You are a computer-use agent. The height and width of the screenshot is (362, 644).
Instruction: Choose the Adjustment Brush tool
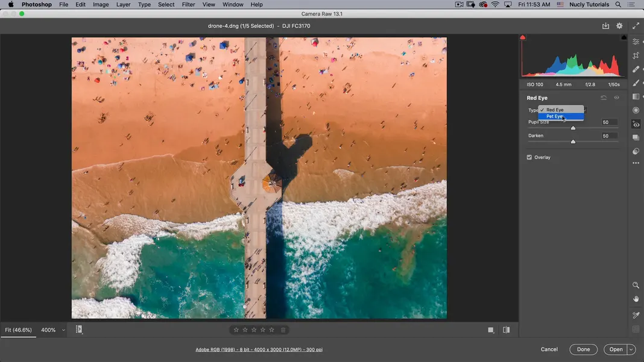[636, 83]
